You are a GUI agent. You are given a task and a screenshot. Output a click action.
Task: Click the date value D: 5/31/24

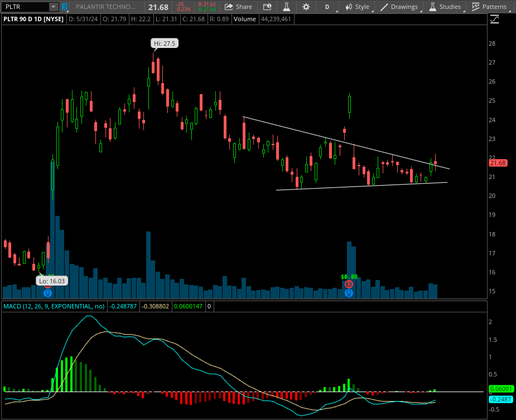[x=83, y=19]
